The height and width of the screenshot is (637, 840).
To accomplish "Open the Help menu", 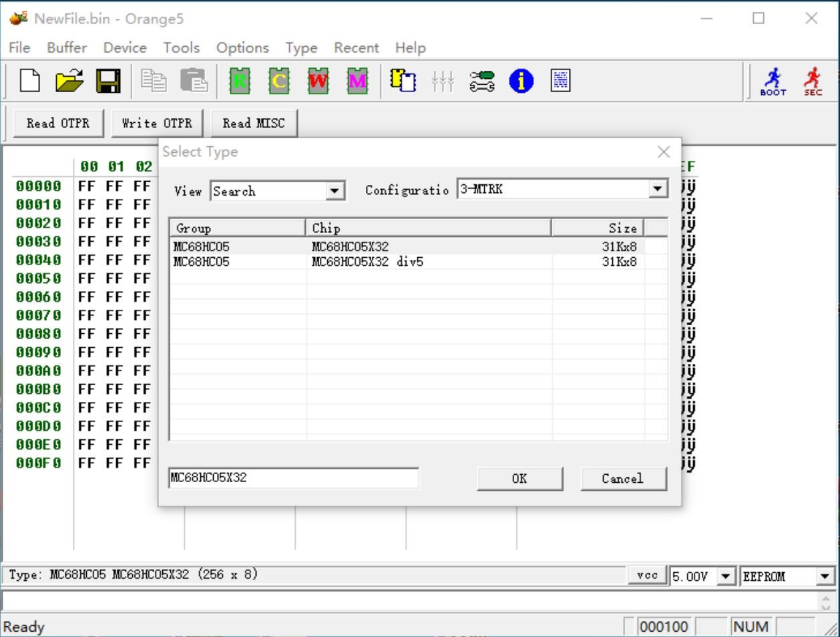I will [410, 47].
